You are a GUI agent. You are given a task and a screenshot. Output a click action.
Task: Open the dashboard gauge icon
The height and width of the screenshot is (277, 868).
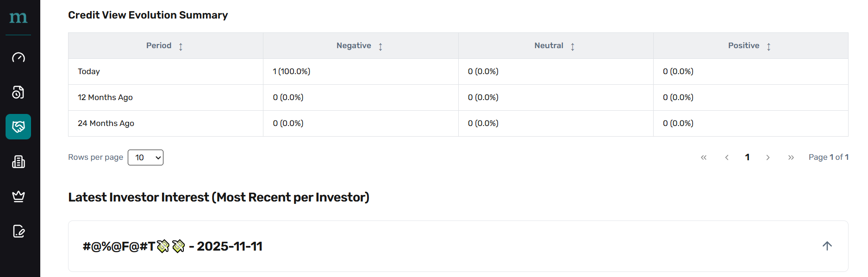coord(19,57)
